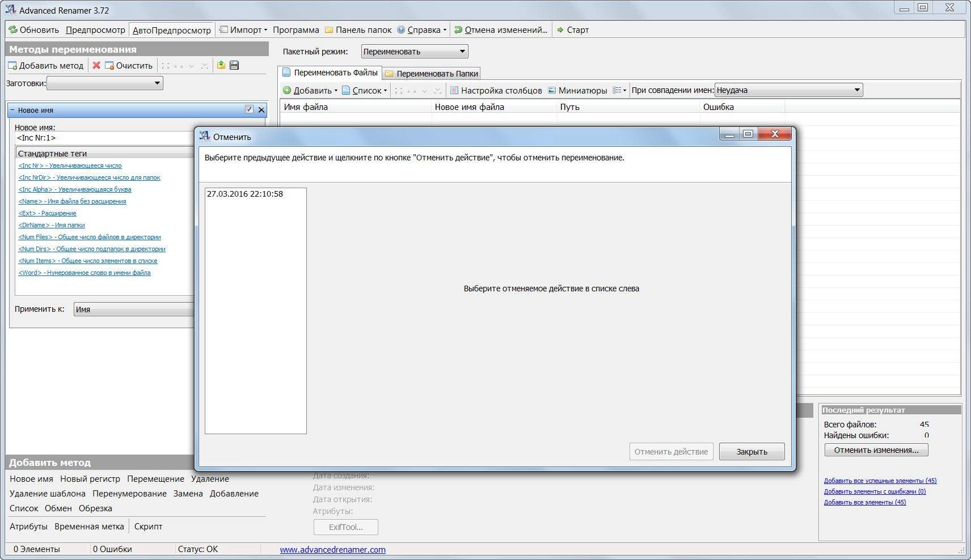Remove the Новое имя method via X
This screenshot has height=560, width=971.
(261, 110)
